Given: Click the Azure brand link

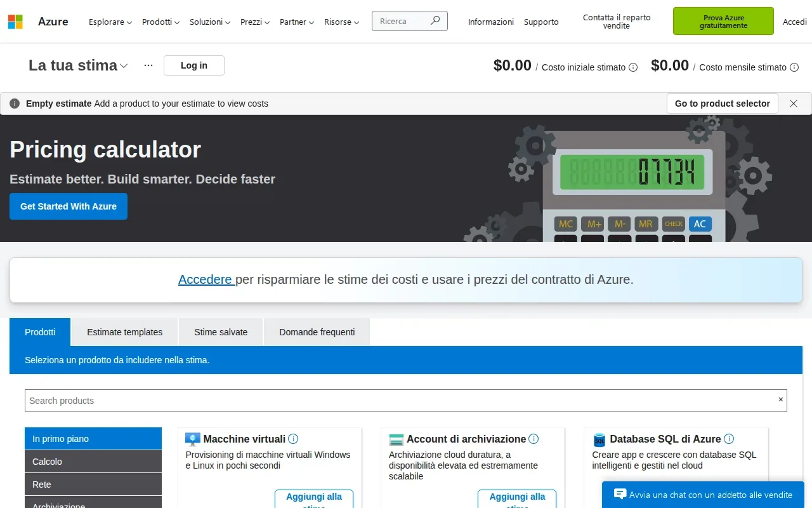Looking at the screenshot, I should point(53,22).
